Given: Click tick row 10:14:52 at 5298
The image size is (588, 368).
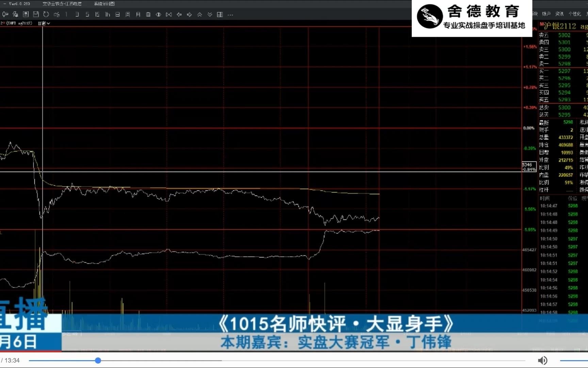Looking at the screenshot, I should tap(563, 272).
